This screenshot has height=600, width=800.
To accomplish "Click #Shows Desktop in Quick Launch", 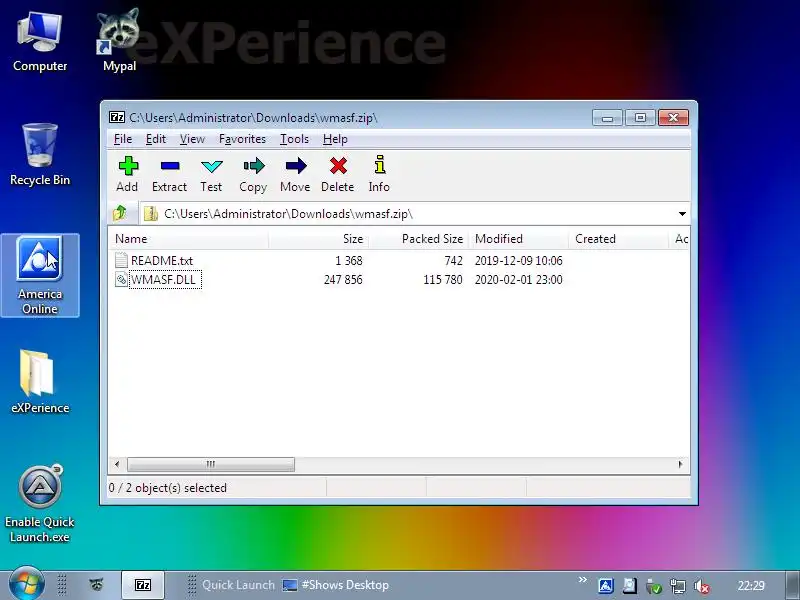I will point(336,585).
